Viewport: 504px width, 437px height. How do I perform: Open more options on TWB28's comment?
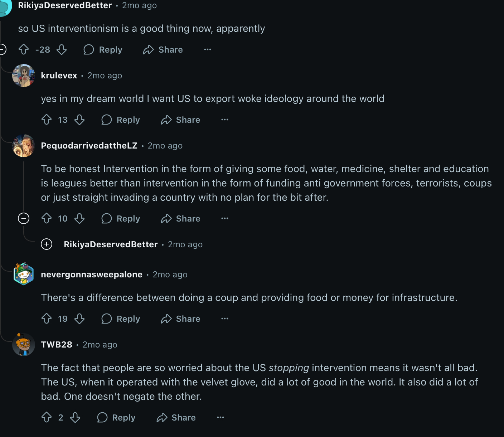(220, 417)
